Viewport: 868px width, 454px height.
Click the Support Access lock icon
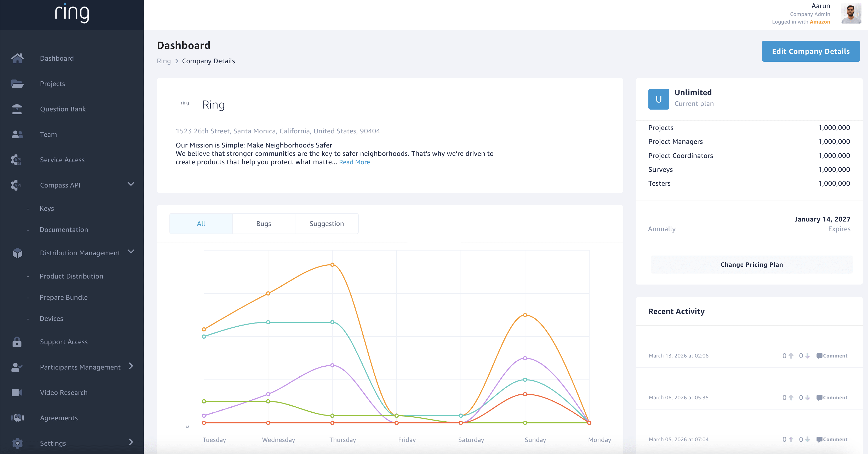17,342
